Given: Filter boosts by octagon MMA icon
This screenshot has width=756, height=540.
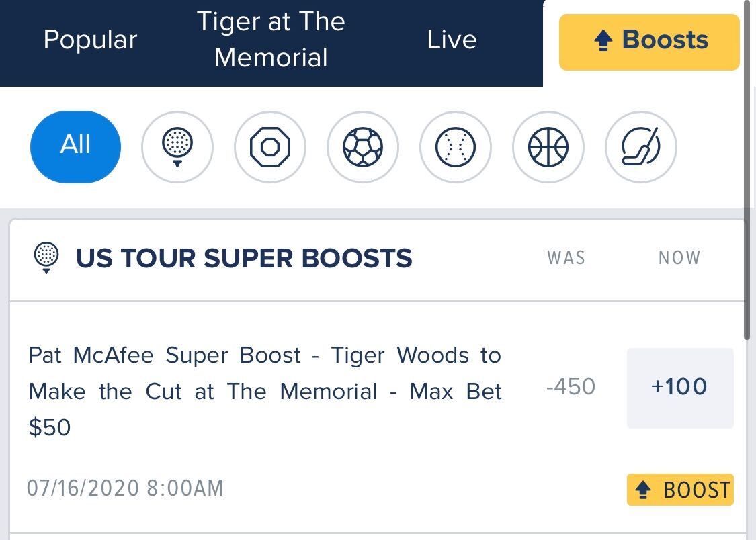Looking at the screenshot, I should point(270,147).
